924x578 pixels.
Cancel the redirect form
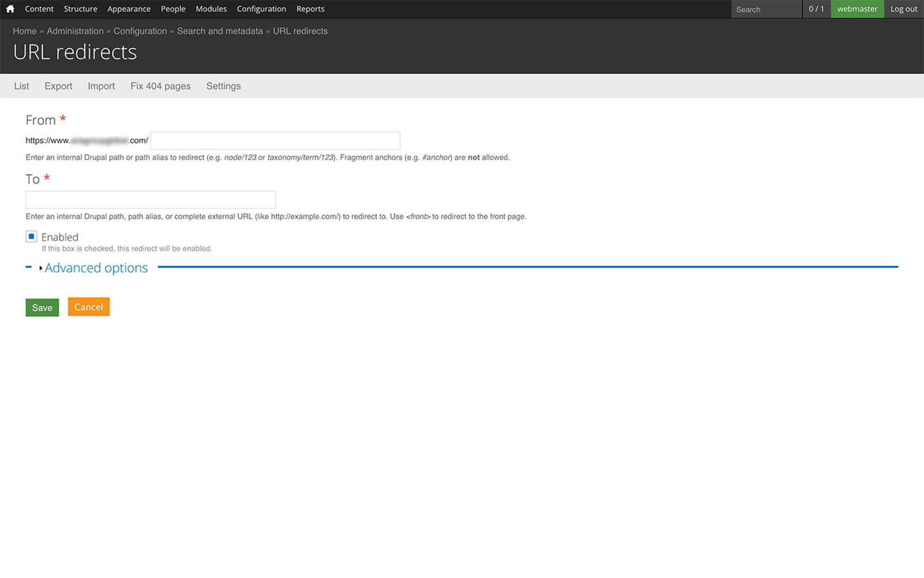pyautogui.click(x=88, y=307)
